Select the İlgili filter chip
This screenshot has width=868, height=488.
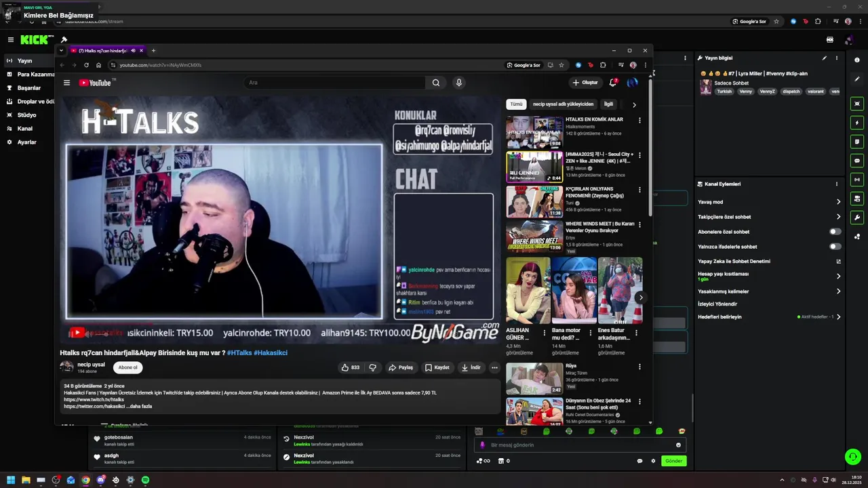pos(608,104)
